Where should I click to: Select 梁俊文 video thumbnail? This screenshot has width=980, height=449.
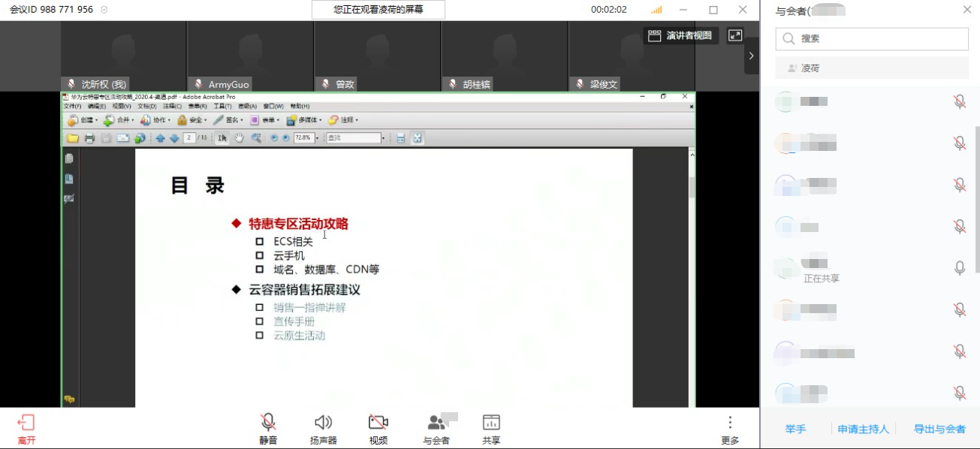pos(631,56)
